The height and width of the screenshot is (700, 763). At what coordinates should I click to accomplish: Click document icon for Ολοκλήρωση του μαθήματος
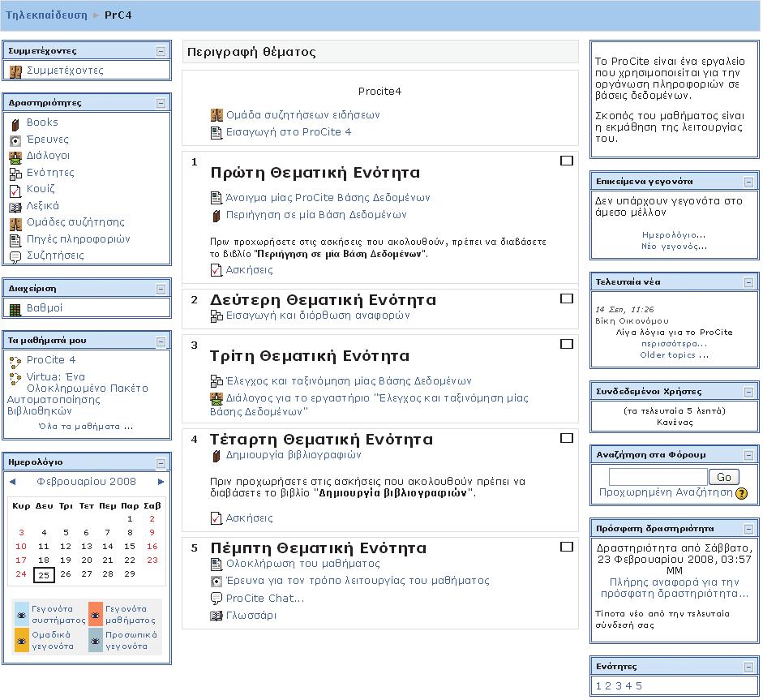tap(216, 565)
